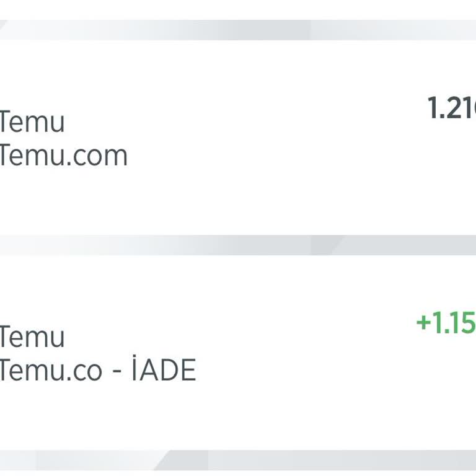Click the center of the Temu.com purchase card
Viewport: 476px width, 476px height.
(238, 138)
